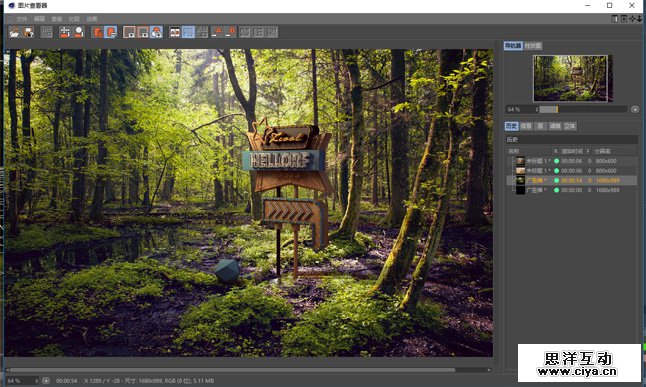Switch to the 柱状图 histogram tab
Screen dimensions: 646x387
[533, 46]
